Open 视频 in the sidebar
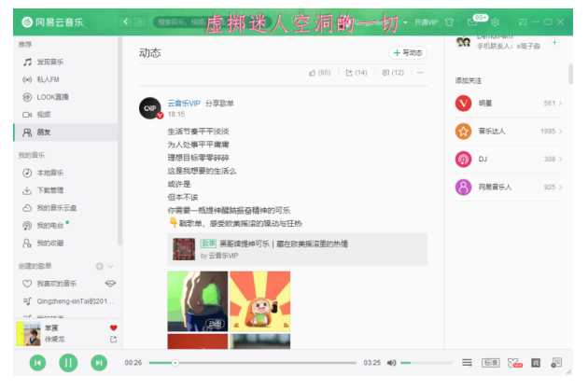The image size is (588, 390). pyautogui.click(x=65, y=115)
